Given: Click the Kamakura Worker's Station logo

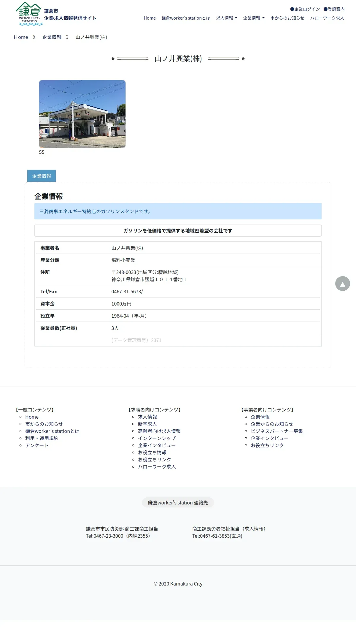Looking at the screenshot, I should 29,14.
